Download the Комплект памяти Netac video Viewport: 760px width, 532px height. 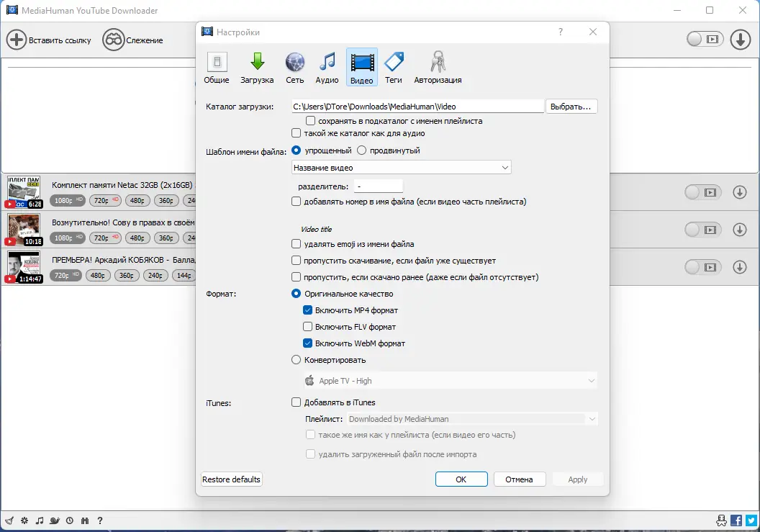[740, 192]
